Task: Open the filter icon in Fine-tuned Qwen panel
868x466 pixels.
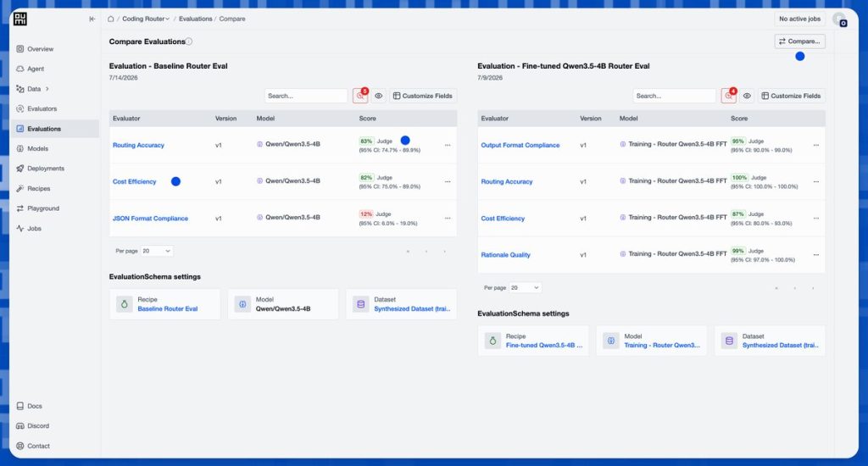Action: [x=728, y=96]
